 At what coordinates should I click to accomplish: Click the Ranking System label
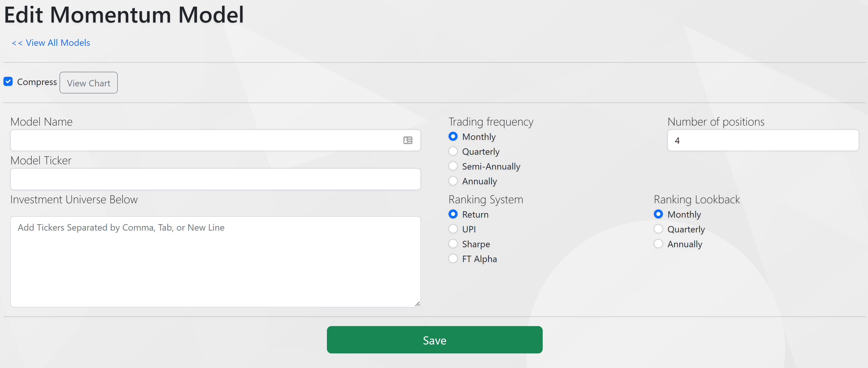(485, 199)
